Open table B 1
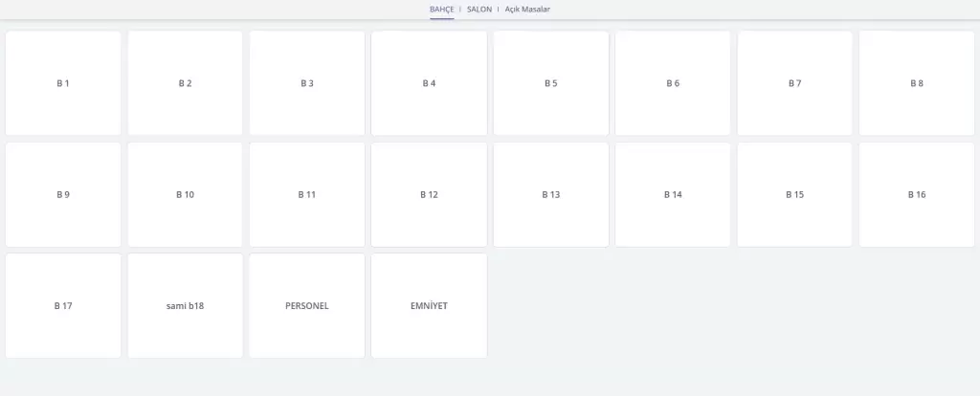Viewport: 980px width, 396px height. pyautogui.click(x=63, y=83)
